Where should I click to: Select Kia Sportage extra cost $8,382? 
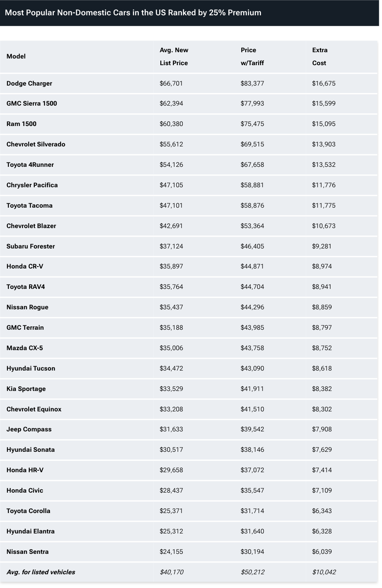[x=322, y=389]
